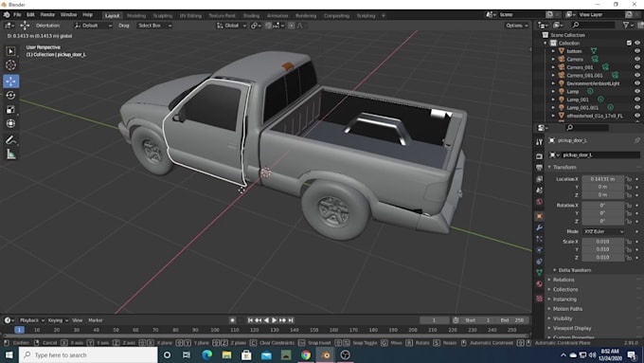
Task: Toggle visibility of Camera object
Action: [x=637, y=59]
